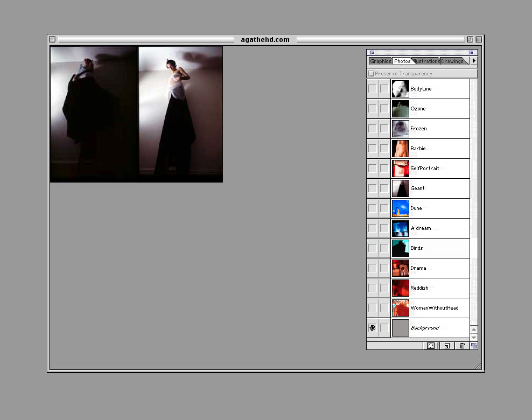Select the Drama layer thumbnail
Screen dimensions: 532x420
[401, 268]
